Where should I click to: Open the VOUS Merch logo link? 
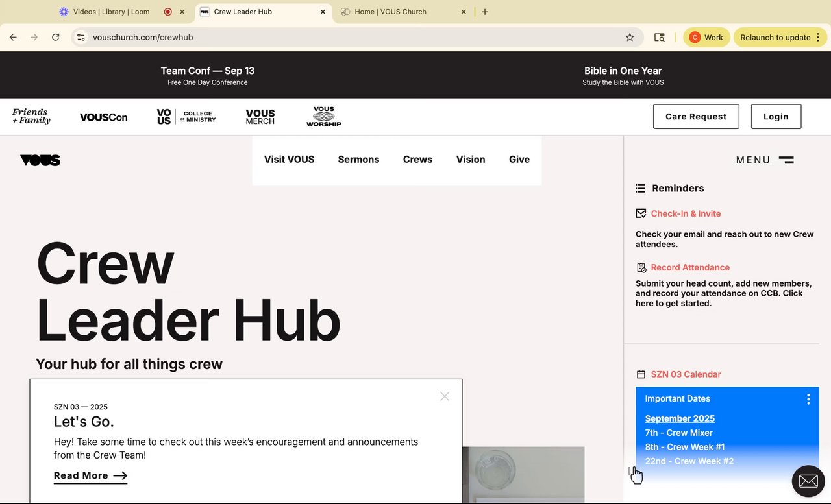[x=260, y=117]
